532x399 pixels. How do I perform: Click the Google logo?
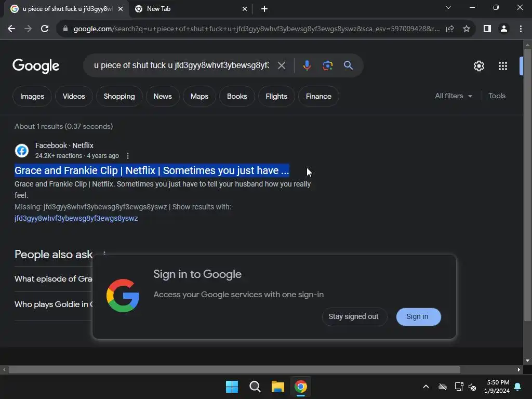36,66
